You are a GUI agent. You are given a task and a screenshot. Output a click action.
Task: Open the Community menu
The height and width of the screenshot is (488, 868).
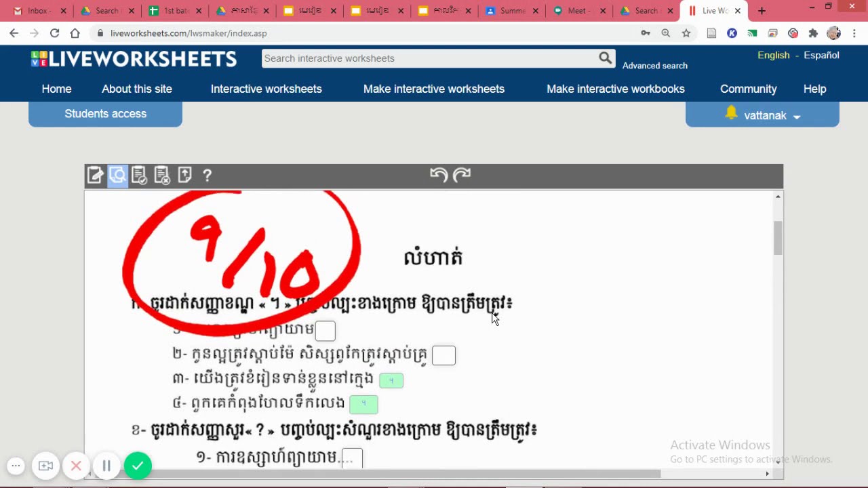749,89
